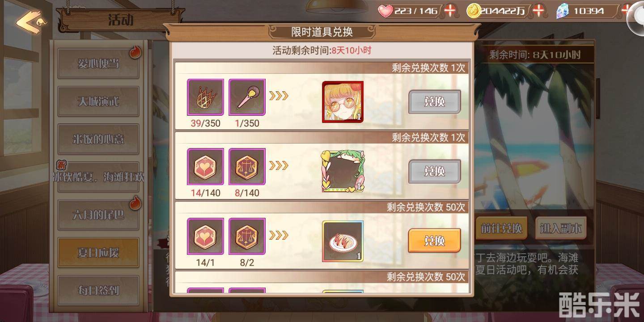Screen dimensions: 644x322
Task: Open the 爱心便当 activity tab
Action: pyautogui.click(x=98, y=64)
